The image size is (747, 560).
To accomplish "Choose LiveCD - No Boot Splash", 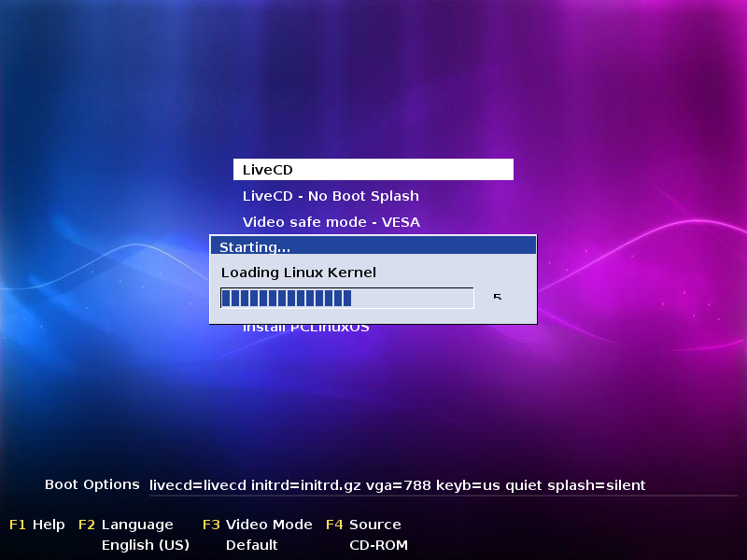I will click(331, 196).
